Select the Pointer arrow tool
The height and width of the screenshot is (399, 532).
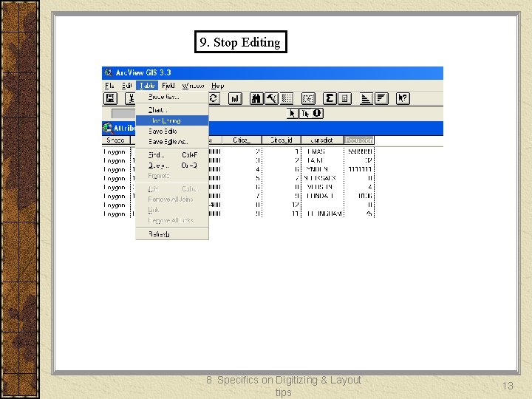(x=292, y=113)
